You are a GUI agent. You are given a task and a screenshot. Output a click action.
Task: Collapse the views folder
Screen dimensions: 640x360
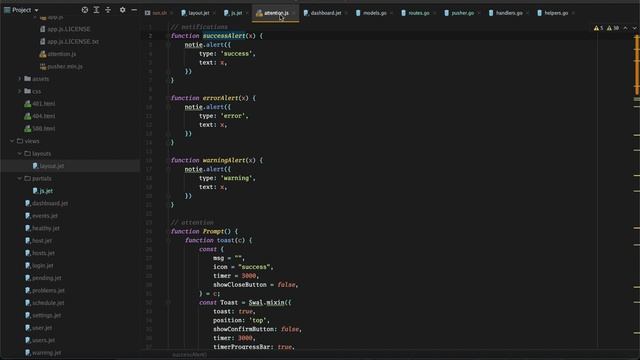click(11, 141)
